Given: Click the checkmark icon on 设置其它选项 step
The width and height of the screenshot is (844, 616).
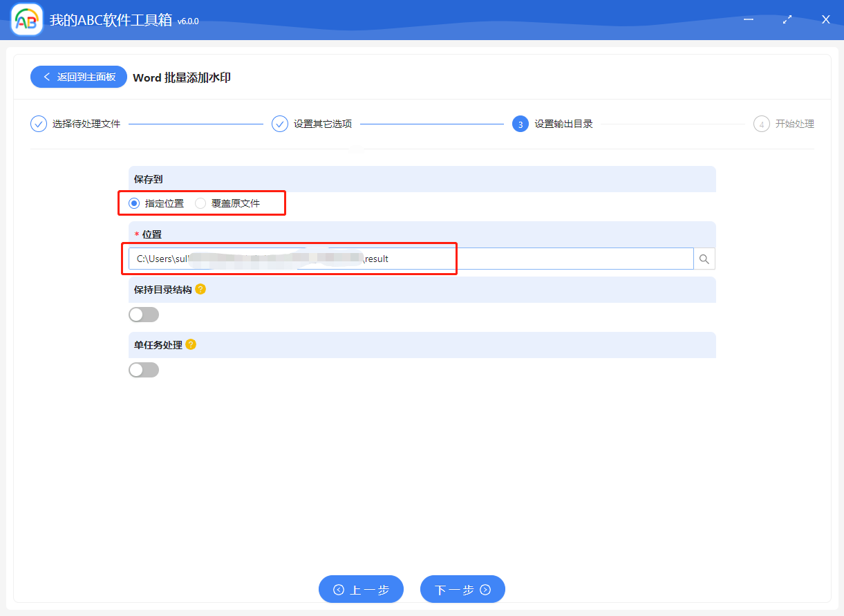Looking at the screenshot, I should click(x=280, y=123).
